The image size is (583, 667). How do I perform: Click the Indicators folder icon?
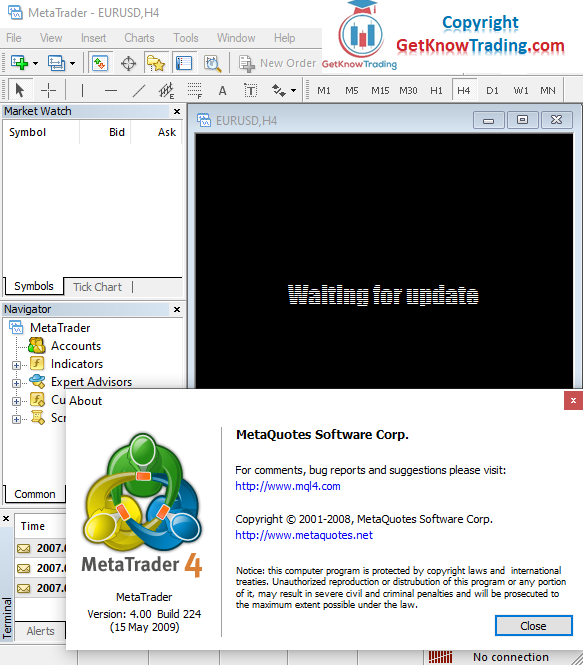[x=37, y=364]
